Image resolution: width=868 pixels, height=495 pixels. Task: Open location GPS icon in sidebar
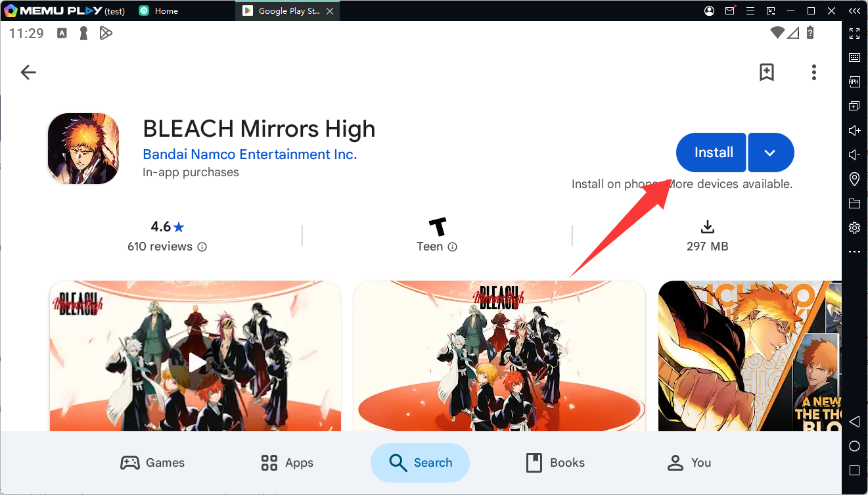854,179
